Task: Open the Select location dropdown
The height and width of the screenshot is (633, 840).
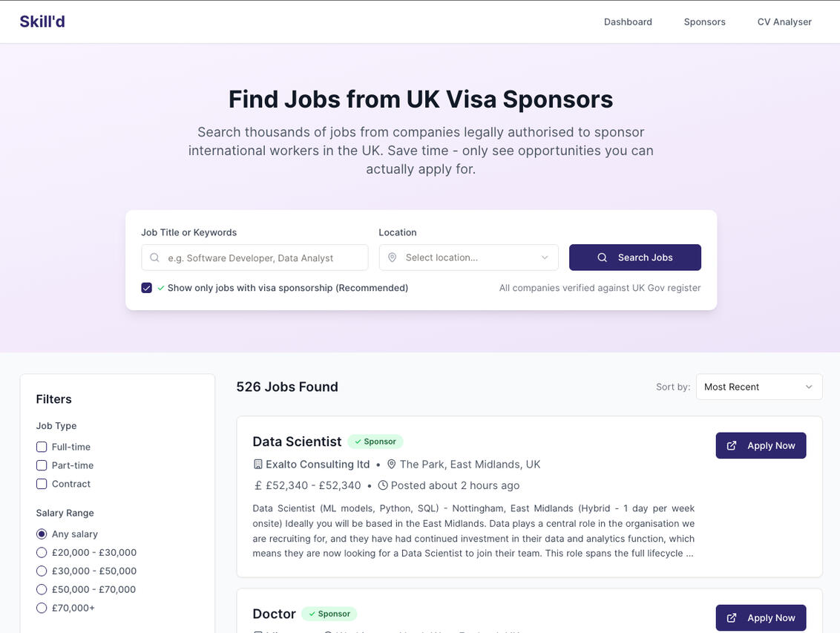Action: (468, 258)
